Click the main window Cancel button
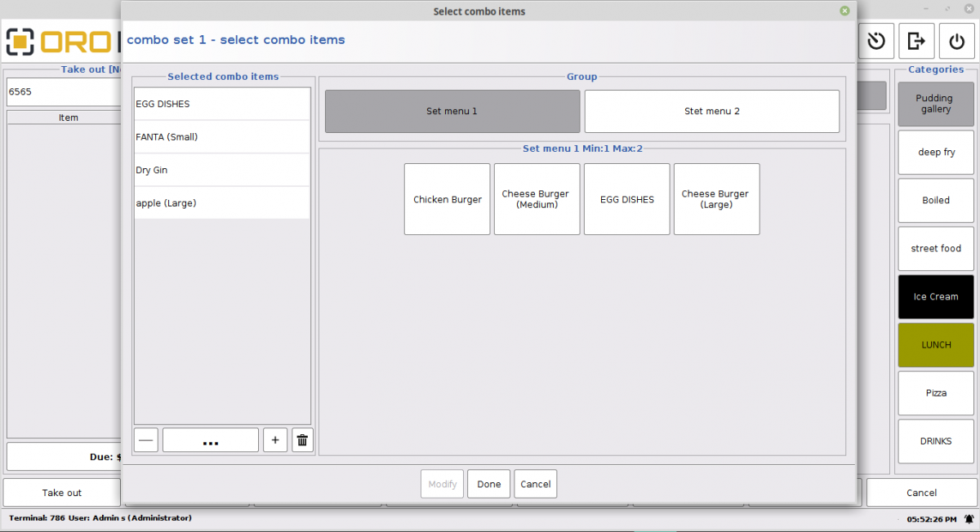The image size is (980, 532). pyautogui.click(x=921, y=492)
